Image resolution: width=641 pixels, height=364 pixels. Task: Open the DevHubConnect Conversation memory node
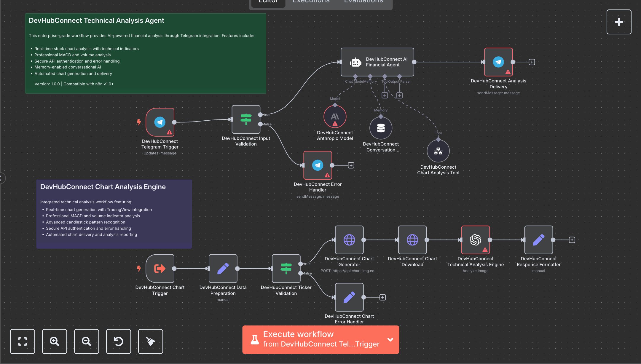[x=381, y=128]
